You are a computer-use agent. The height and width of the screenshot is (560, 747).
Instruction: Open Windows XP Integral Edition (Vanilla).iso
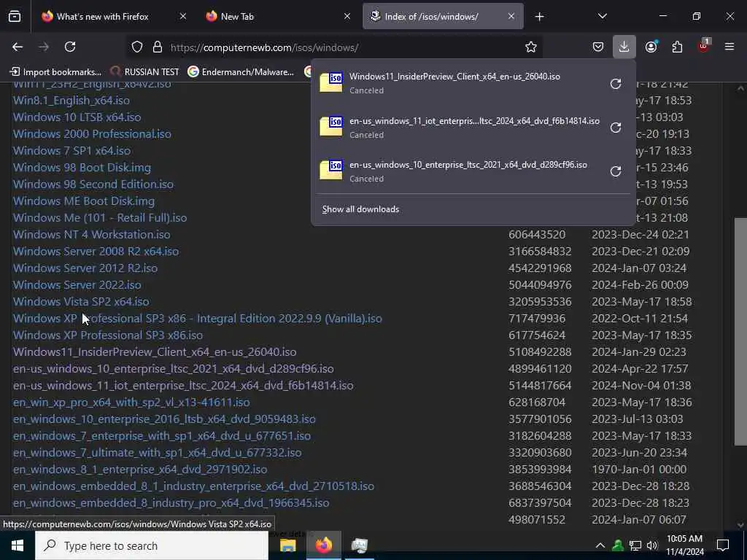(197, 318)
